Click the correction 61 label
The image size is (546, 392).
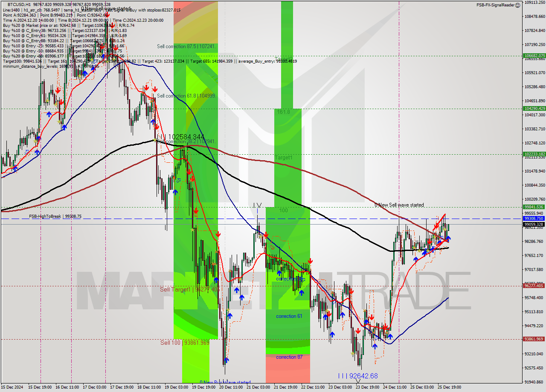point(289,316)
